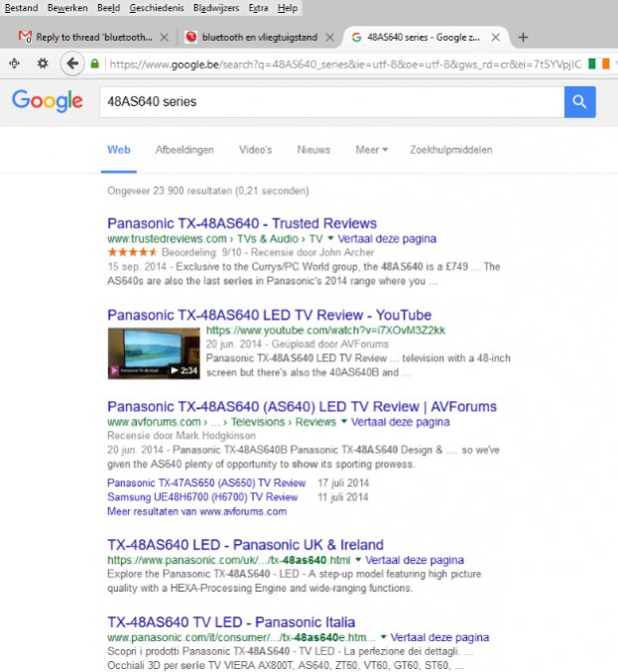Viewport: 618px width, 672px height.
Task: Expand dropdown arrow beside panasonic.com/it URL
Action: 383,637
